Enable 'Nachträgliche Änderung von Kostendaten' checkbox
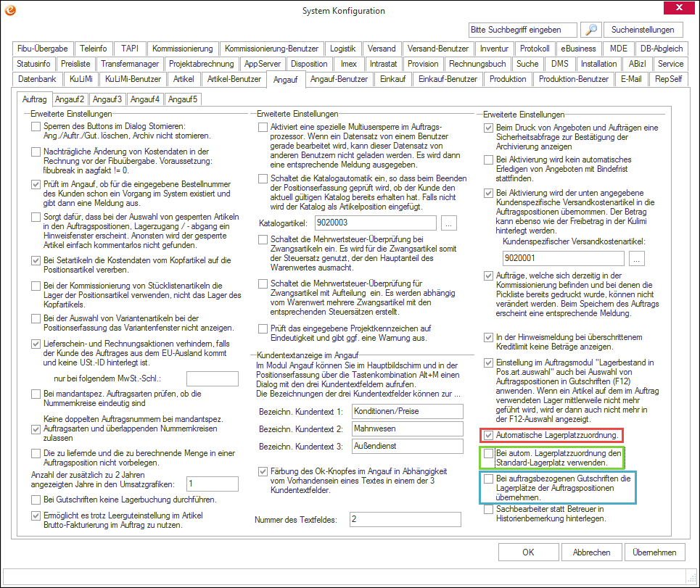 click(36, 152)
